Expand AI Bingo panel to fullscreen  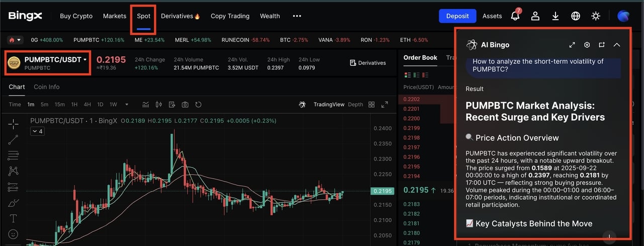pos(572,45)
